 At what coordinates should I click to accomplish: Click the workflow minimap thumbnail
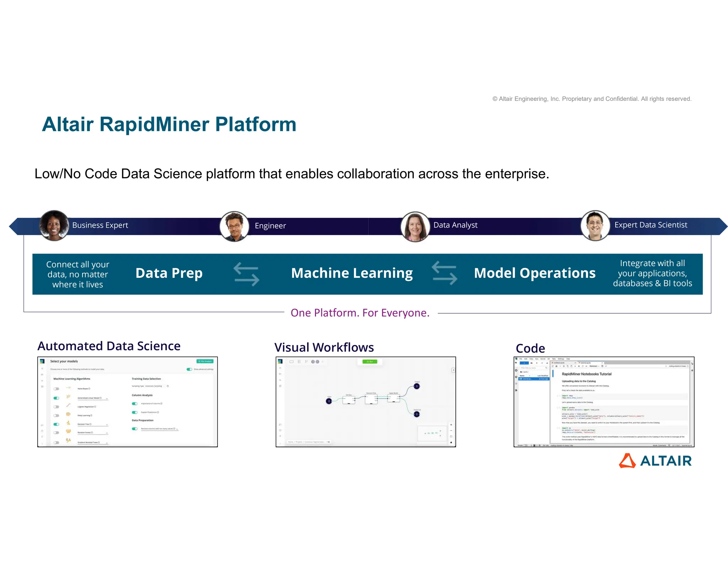click(432, 433)
